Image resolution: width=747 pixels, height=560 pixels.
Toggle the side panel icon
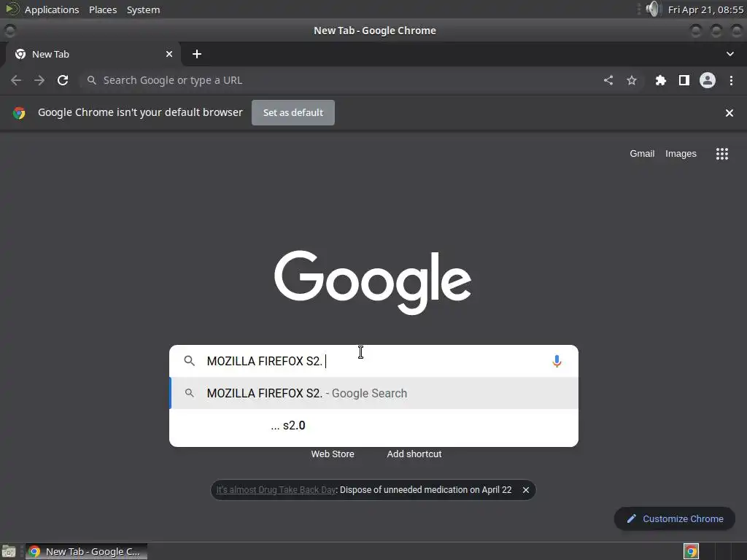point(684,80)
